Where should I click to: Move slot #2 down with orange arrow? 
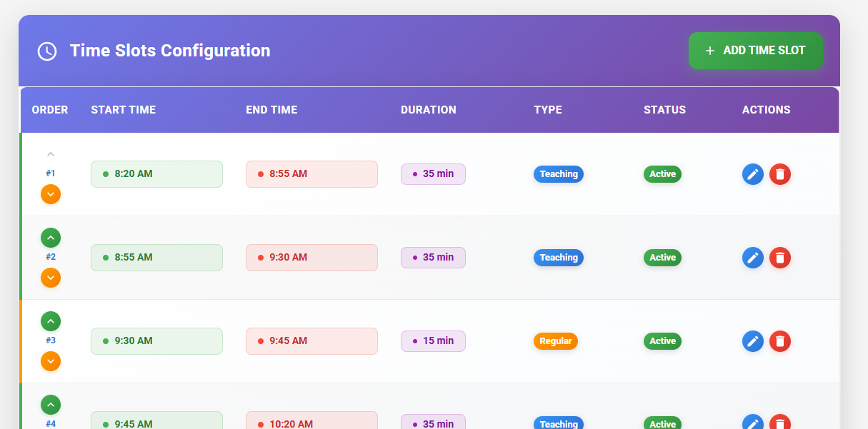(x=50, y=278)
